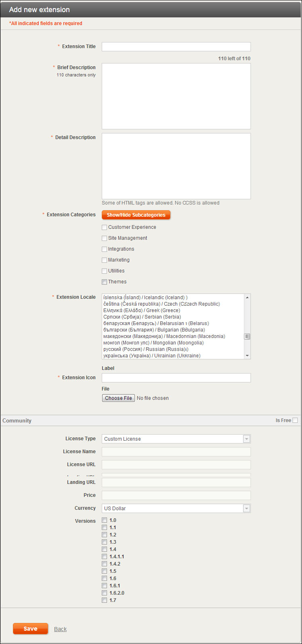Image resolution: width=302 pixels, height=644 pixels.
Task: Check version 1.4.2
Action: pos(105,564)
